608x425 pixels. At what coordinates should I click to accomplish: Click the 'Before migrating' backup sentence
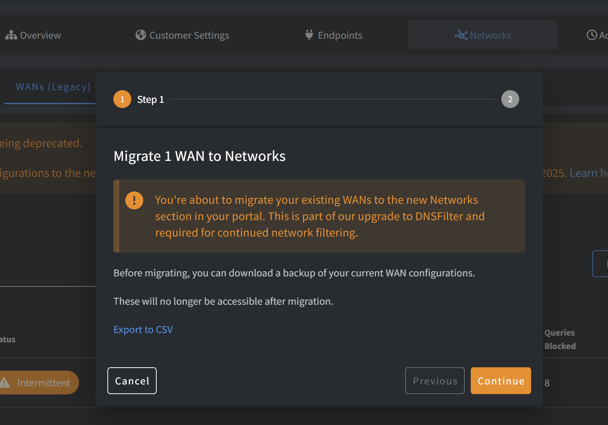294,273
